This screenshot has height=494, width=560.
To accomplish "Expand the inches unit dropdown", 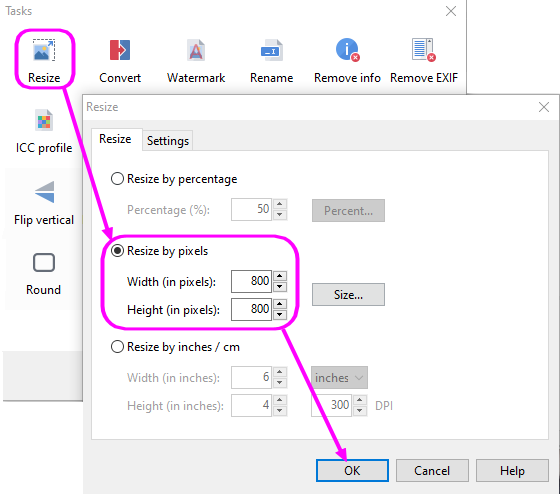I will coord(339,378).
